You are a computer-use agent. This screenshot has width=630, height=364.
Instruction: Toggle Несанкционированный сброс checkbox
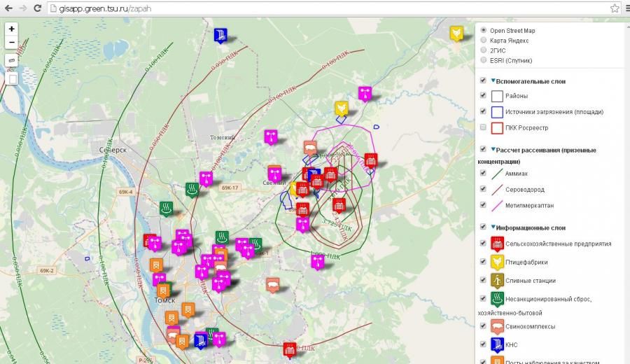pos(483,298)
